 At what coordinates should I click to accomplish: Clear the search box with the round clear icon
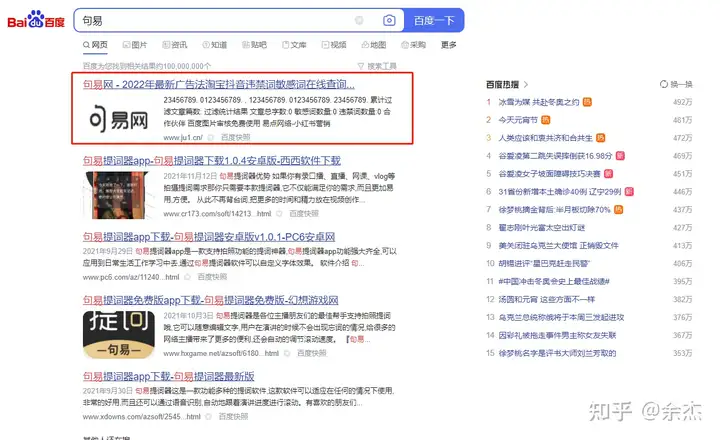click(359, 20)
